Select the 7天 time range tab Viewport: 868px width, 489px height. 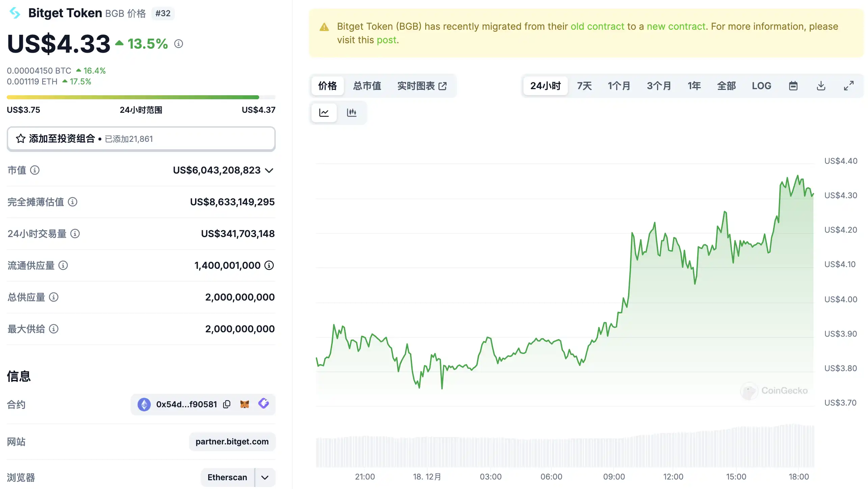pyautogui.click(x=584, y=86)
